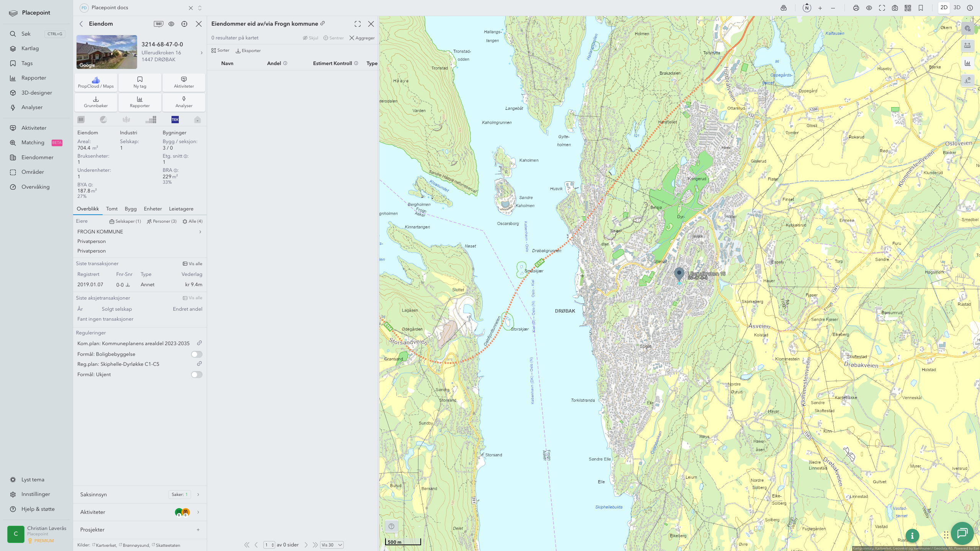Zoom out on the map
The height and width of the screenshot is (551, 980).
pyautogui.click(x=833, y=8)
